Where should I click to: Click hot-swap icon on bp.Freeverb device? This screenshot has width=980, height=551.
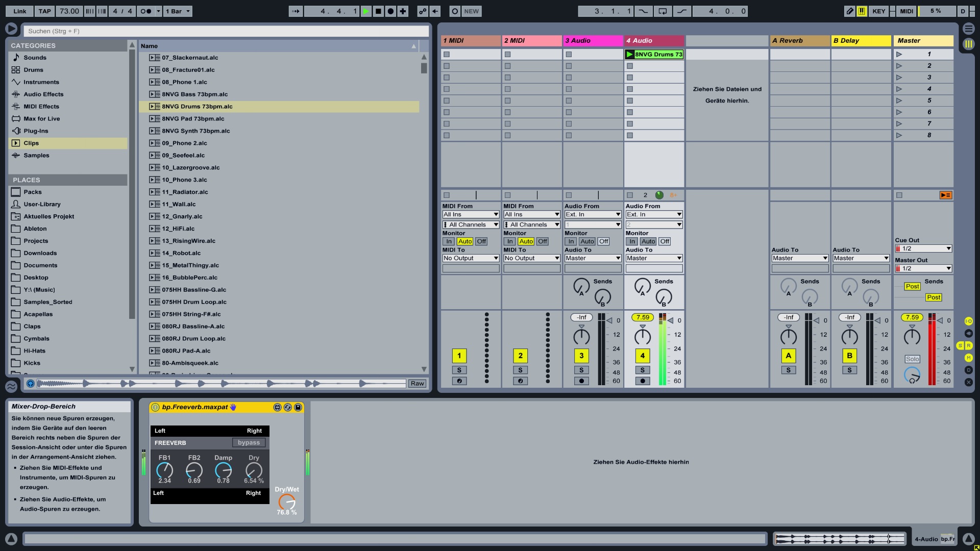(287, 407)
